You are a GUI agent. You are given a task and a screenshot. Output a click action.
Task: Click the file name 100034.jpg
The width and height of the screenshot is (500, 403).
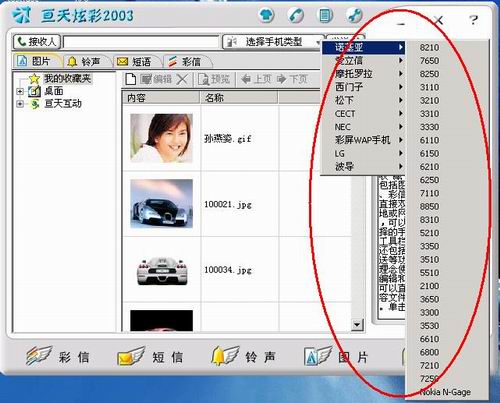[x=227, y=270]
